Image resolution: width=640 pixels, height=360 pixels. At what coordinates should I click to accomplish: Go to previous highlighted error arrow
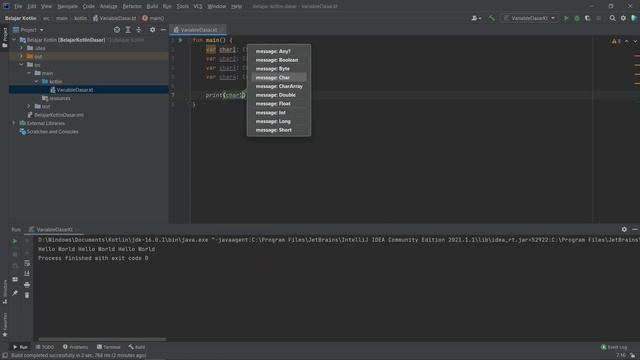(627, 41)
